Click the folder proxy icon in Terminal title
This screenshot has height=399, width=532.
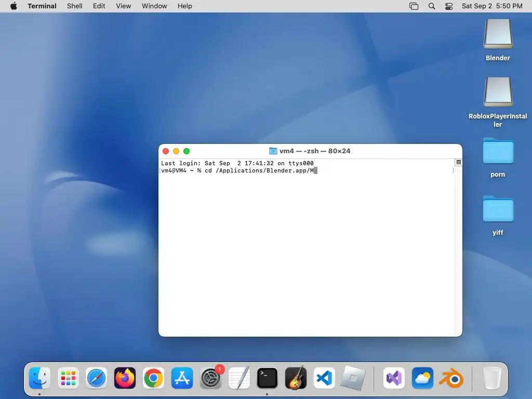273,151
